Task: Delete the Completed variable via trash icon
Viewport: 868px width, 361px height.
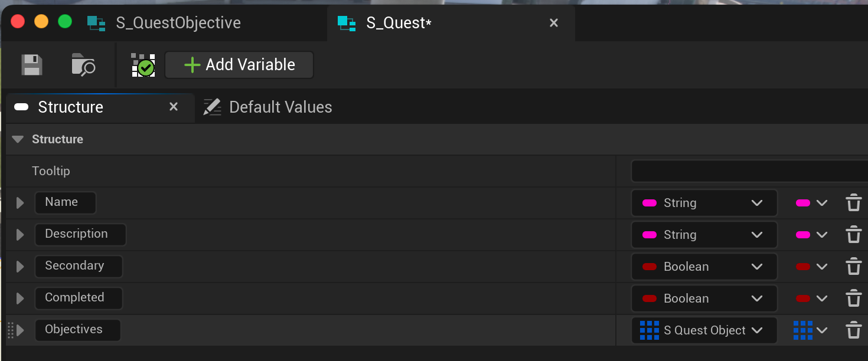Action: (x=853, y=298)
